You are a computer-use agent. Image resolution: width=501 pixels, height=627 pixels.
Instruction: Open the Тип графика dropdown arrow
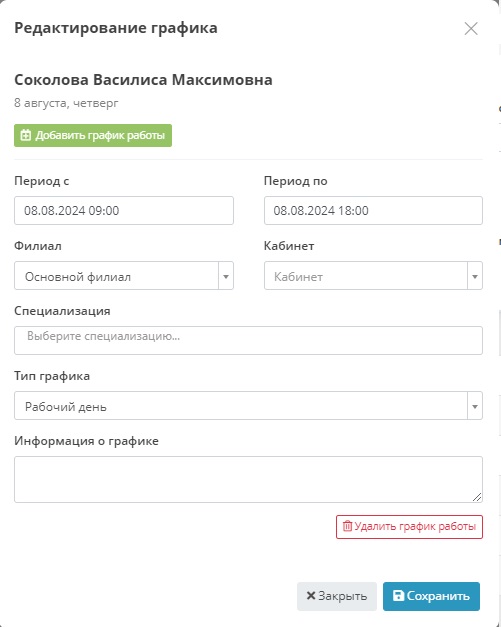click(475, 406)
